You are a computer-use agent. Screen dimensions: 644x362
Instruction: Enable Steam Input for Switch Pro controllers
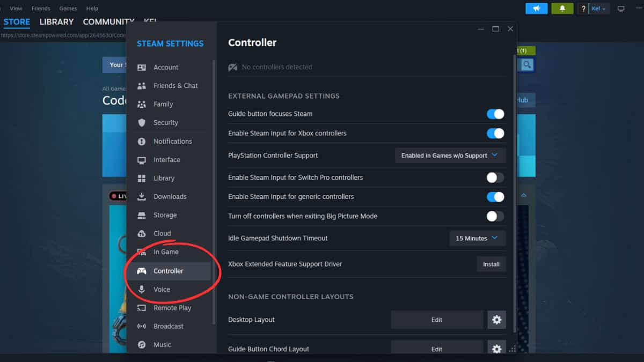click(x=495, y=178)
